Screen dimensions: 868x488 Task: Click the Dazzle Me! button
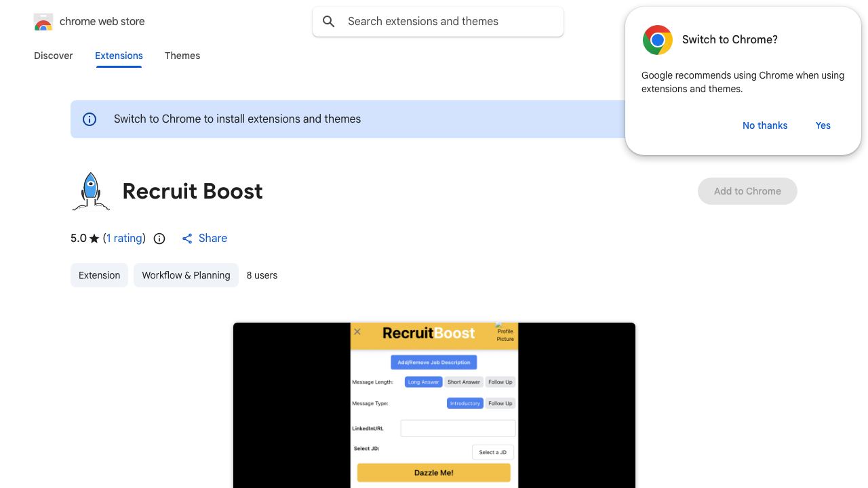coord(434,473)
